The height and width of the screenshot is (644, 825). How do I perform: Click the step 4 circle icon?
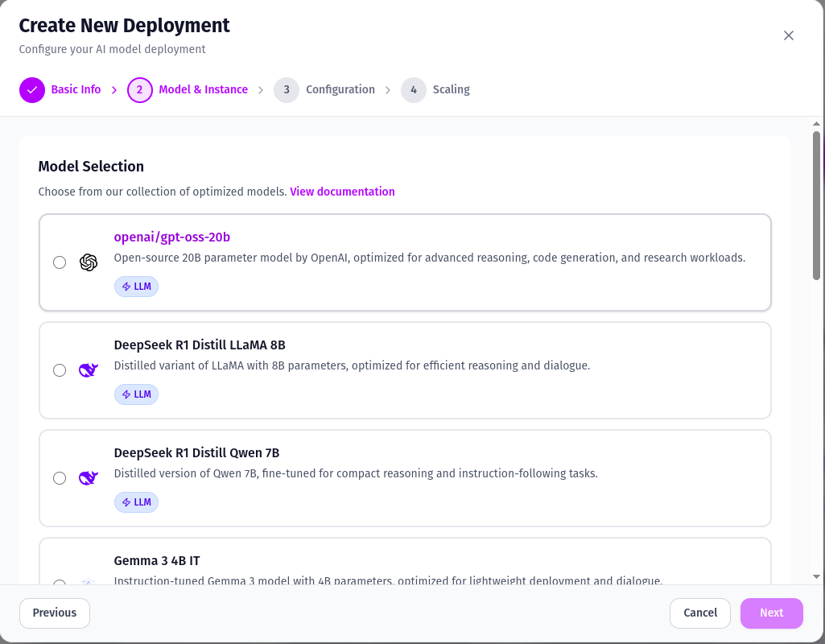coord(414,90)
